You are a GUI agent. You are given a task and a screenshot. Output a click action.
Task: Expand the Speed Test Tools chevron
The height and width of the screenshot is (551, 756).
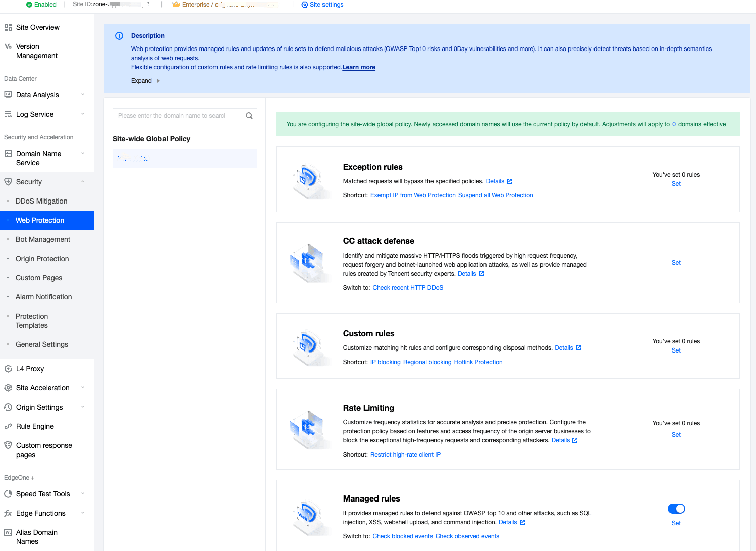[83, 493]
